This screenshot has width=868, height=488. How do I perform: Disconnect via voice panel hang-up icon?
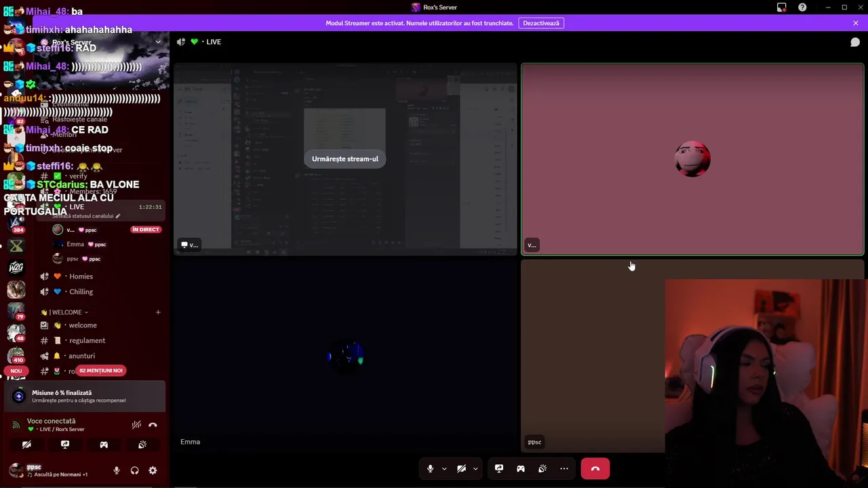(x=153, y=425)
